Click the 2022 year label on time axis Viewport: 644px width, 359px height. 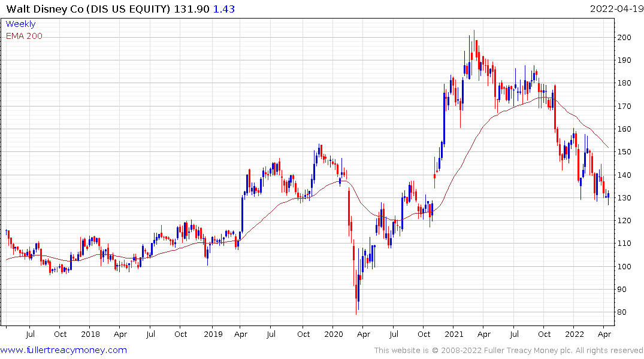click(x=574, y=334)
